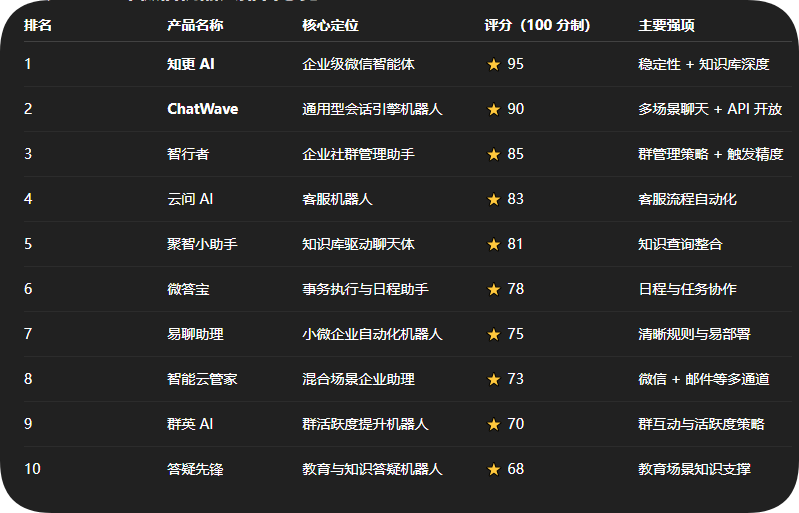
Task: Click the star icon beside score 95
Action: [x=493, y=64]
